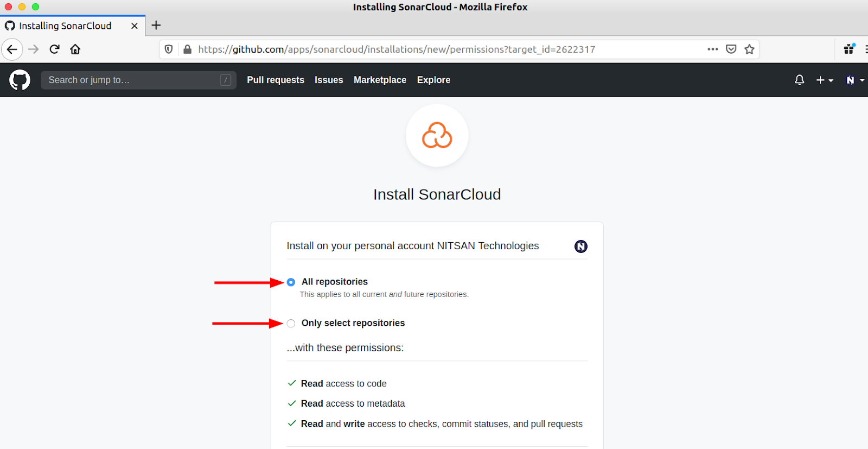This screenshot has width=868, height=449.
Task: Click the NITSAN account avatar in card
Action: click(x=581, y=246)
